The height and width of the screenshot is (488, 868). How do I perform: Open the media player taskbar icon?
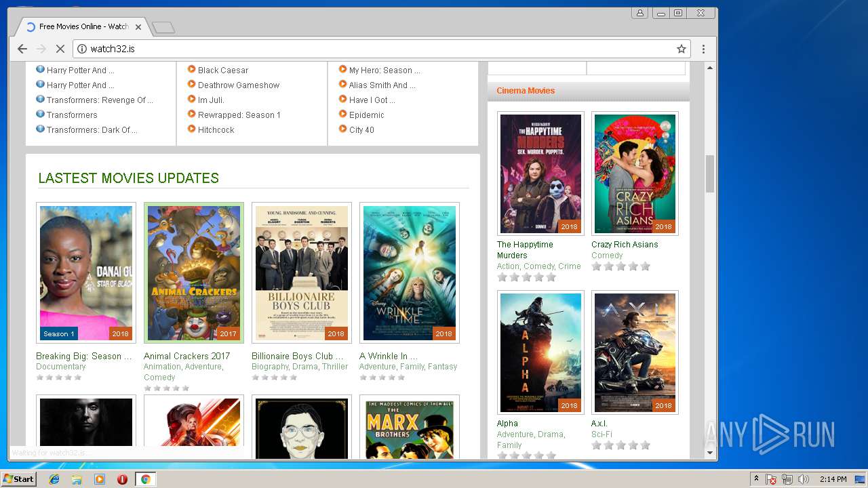[100, 479]
